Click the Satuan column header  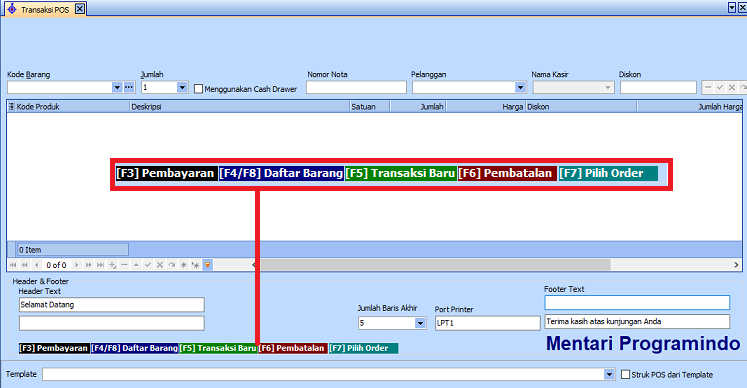tap(370, 107)
